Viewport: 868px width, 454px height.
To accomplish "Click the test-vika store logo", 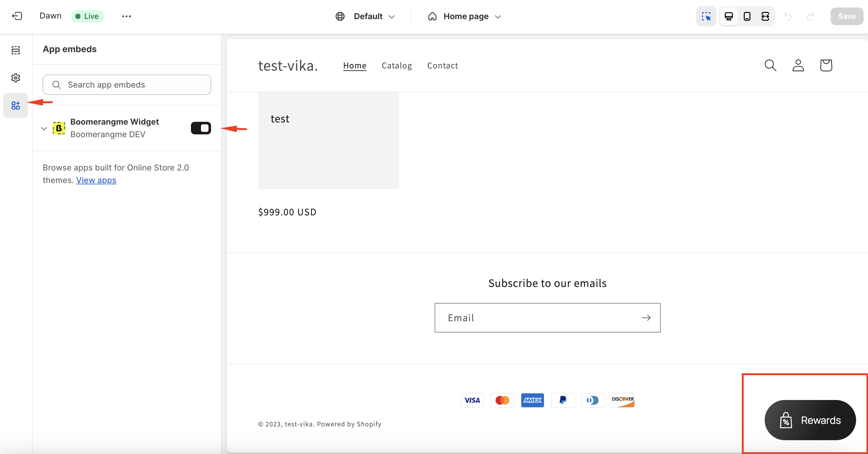I will click(x=288, y=65).
